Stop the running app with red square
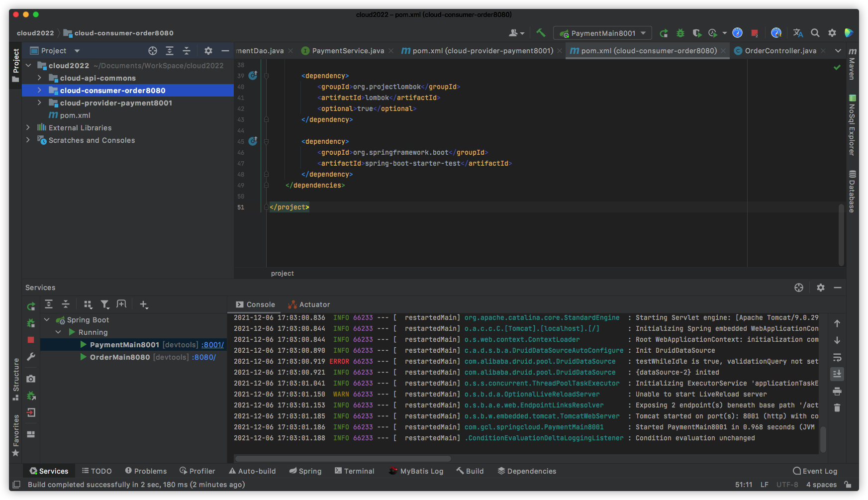The height and width of the screenshot is (500, 868). [755, 33]
